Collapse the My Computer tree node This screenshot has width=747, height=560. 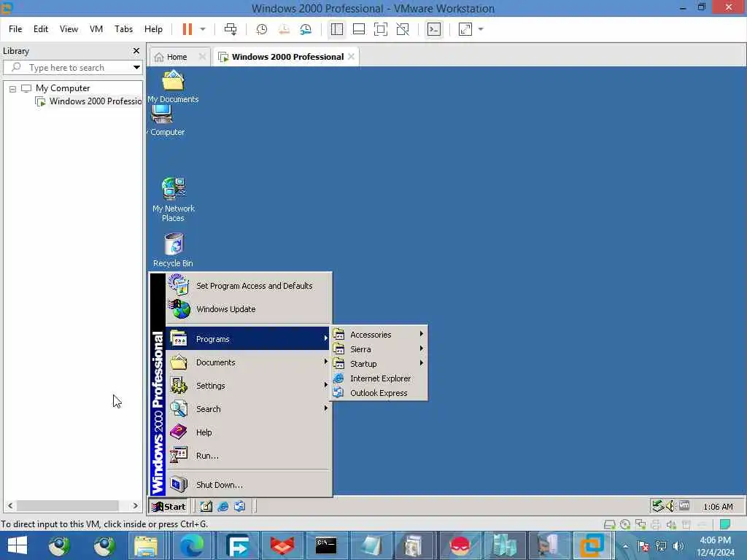point(13,89)
